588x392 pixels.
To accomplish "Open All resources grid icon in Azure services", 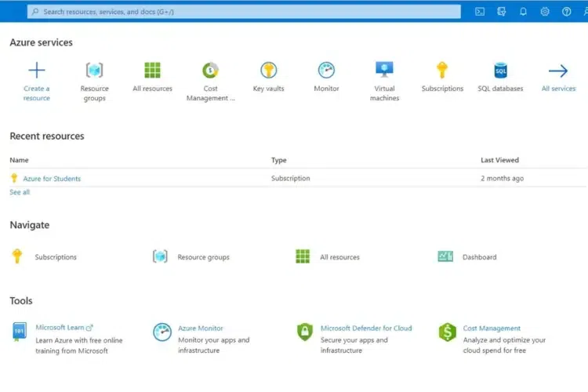I will click(x=152, y=70).
